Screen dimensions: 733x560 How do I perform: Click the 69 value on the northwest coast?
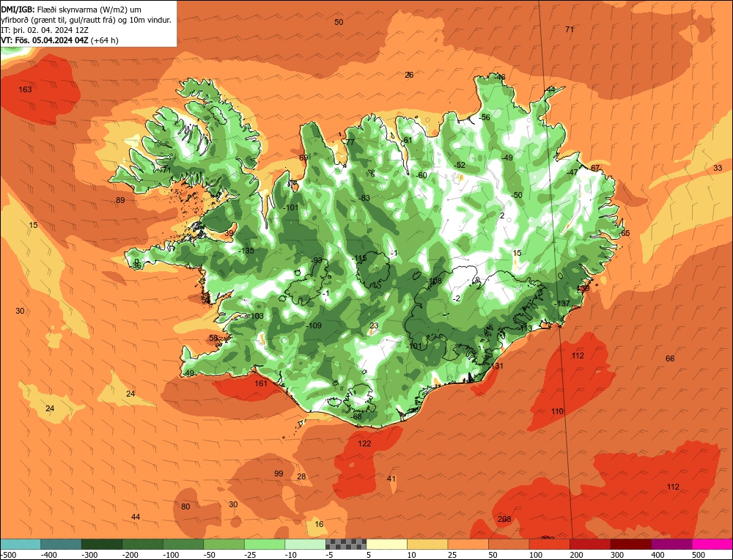303,158
